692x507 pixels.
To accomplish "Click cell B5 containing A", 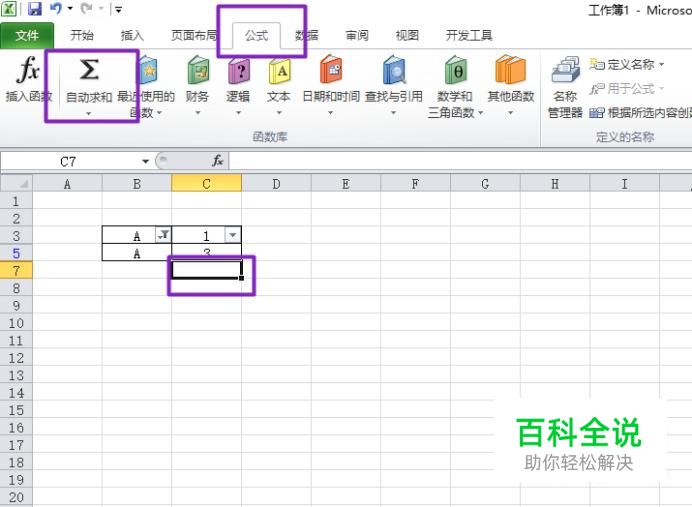I will [x=137, y=253].
